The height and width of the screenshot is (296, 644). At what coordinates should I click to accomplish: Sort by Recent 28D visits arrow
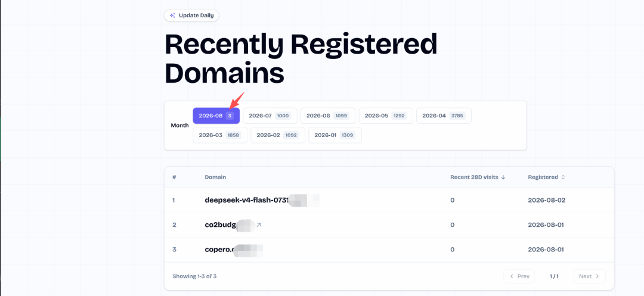click(503, 177)
